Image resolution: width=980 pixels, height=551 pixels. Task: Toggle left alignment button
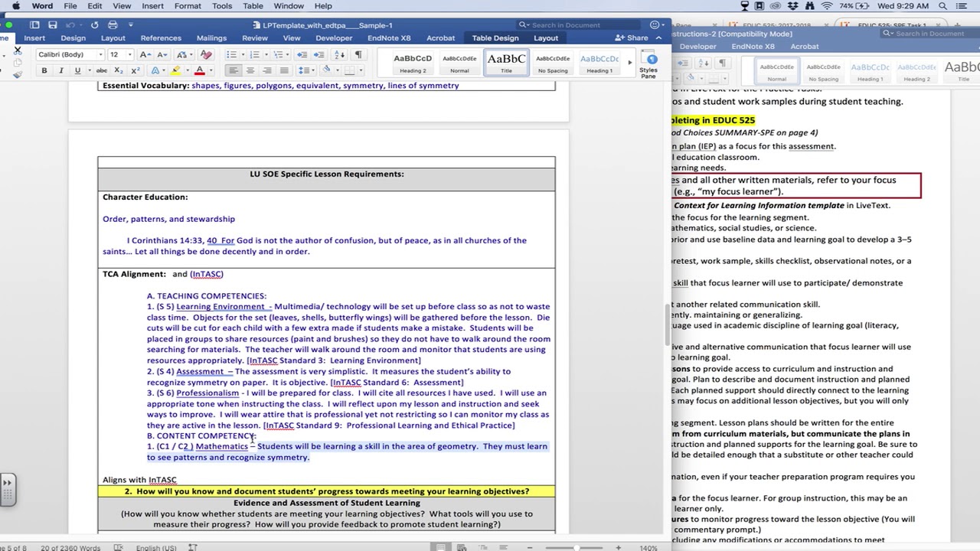tap(234, 70)
